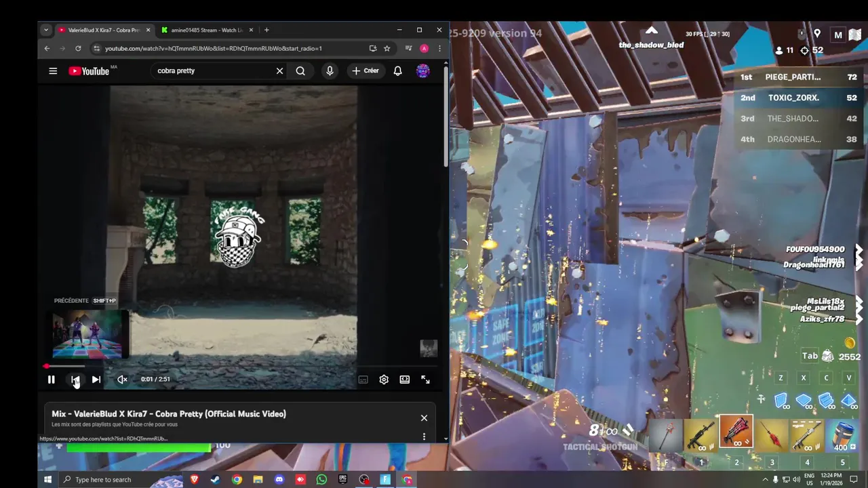This screenshot has width=868, height=488.
Task: Clear the YouTube search text with X
Action: [x=279, y=70]
